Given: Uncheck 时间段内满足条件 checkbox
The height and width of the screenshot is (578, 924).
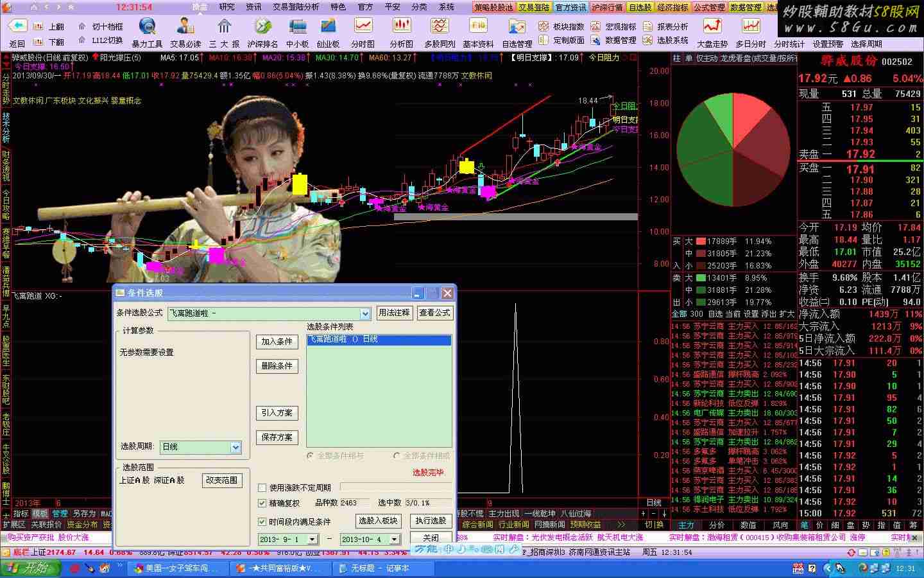Looking at the screenshot, I should (x=262, y=521).
